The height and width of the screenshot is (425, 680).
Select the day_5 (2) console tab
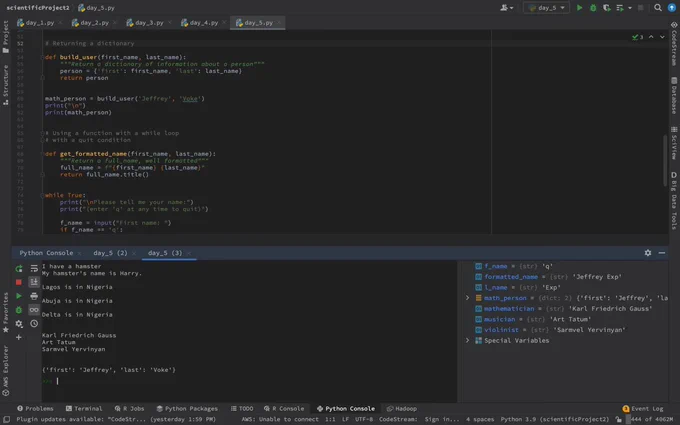point(110,253)
